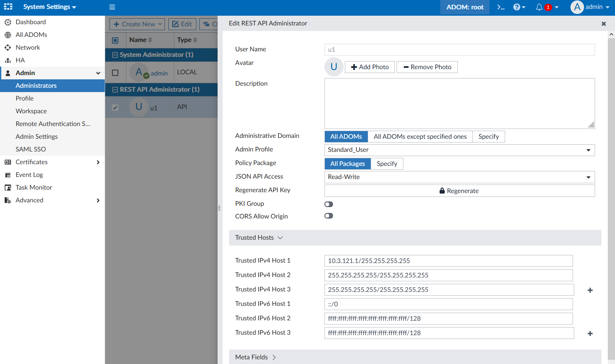Check the admin row checkbox
This screenshot has width=615, height=364.
[115, 73]
